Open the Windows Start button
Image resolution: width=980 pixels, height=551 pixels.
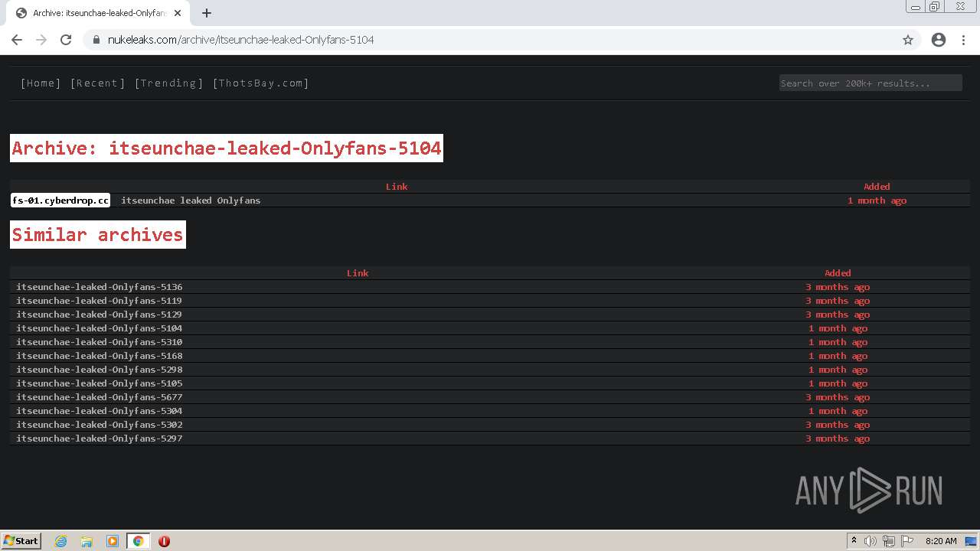[x=21, y=541]
